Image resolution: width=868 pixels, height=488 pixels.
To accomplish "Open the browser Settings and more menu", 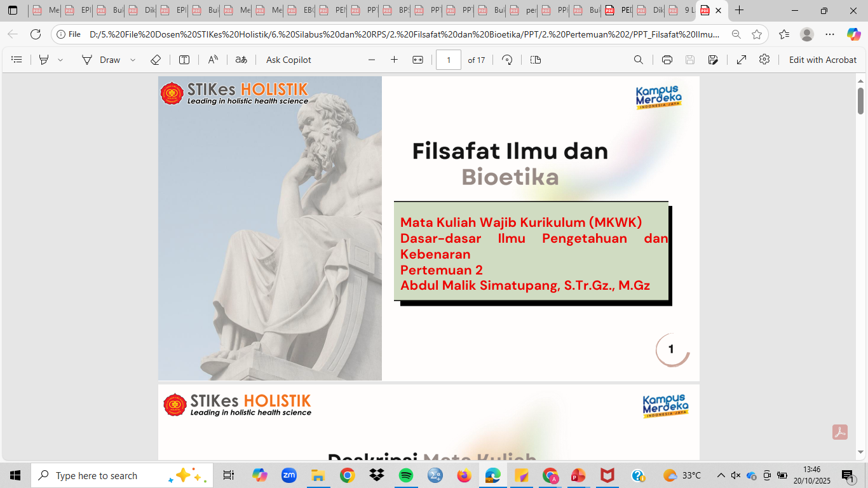I will tap(830, 34).
